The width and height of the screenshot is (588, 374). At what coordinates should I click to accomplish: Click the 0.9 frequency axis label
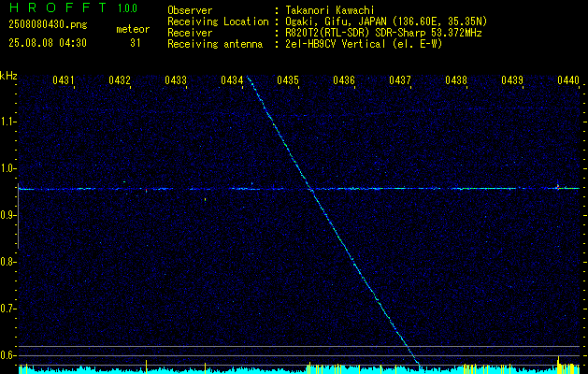point(7,215)
